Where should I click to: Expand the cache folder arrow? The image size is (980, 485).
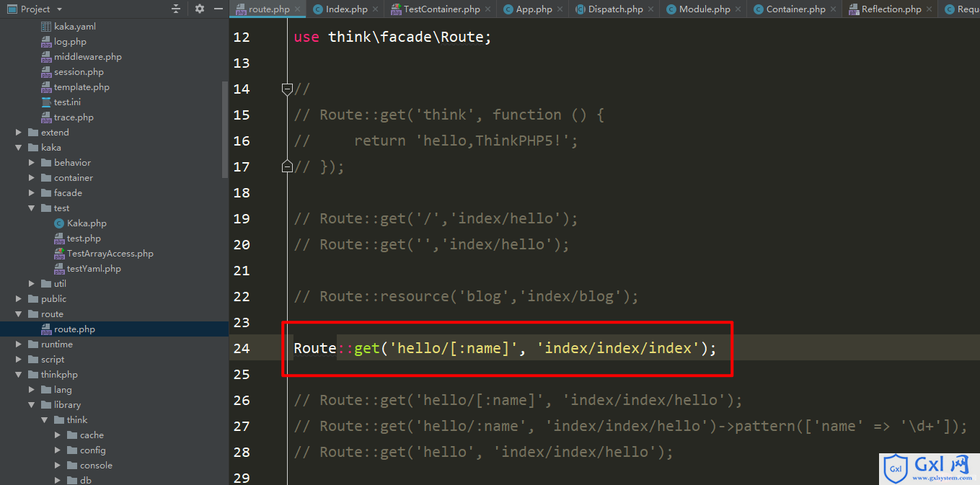tap(58, 435)
